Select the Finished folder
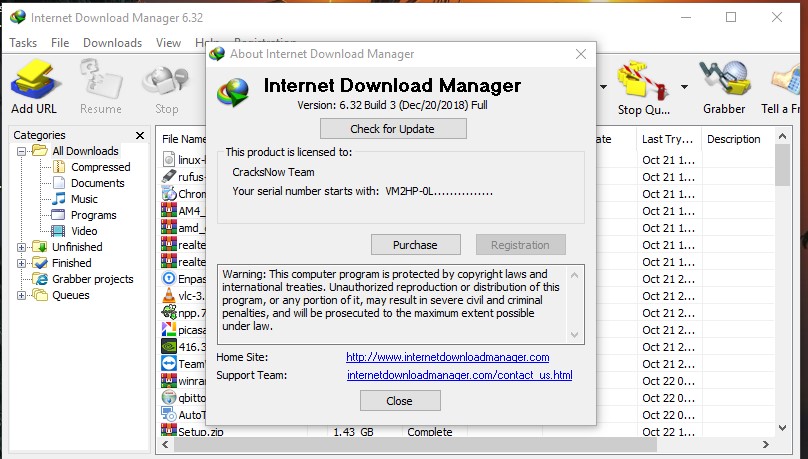 pyautogui.click(x=72, y=263)
